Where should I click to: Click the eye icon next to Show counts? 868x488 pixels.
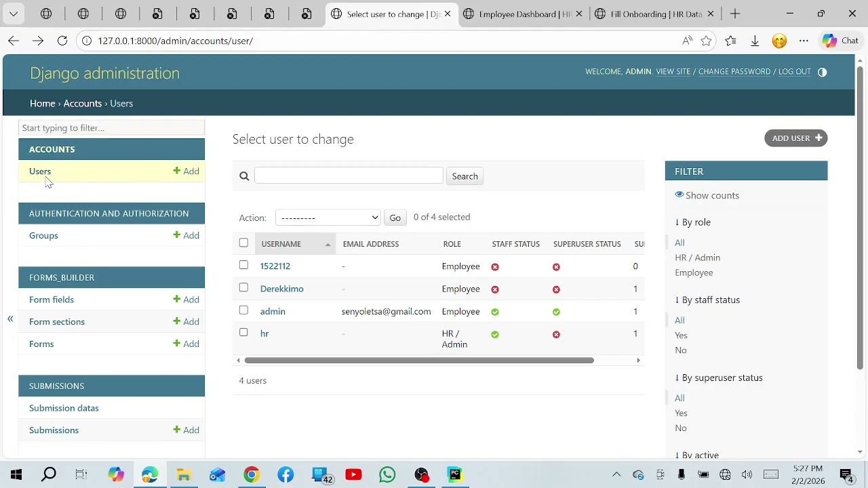[x=679, y=195]
